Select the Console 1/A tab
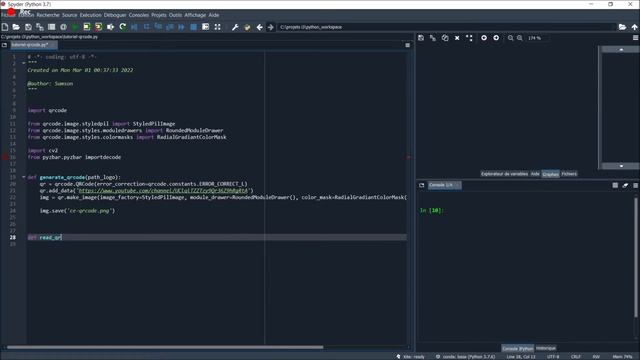 tap(444, 185)
